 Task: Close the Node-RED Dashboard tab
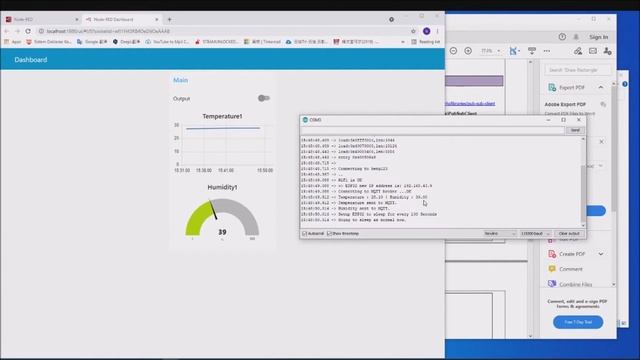click(x=157, y=19)
